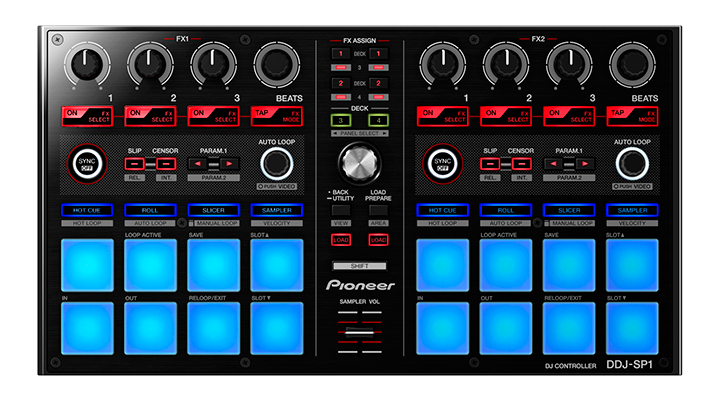Image resolution: width=720 pixels, height=400 pixels.
Task: Enable FX1 effect 3 ON button
Action: (214, 116)
